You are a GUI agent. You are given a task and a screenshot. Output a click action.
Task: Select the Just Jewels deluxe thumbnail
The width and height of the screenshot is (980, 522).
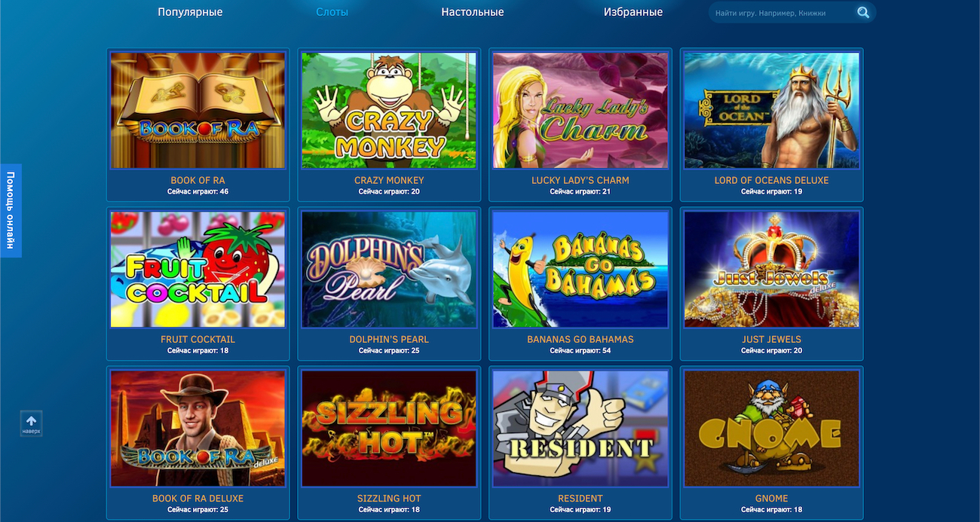point(772,269)
